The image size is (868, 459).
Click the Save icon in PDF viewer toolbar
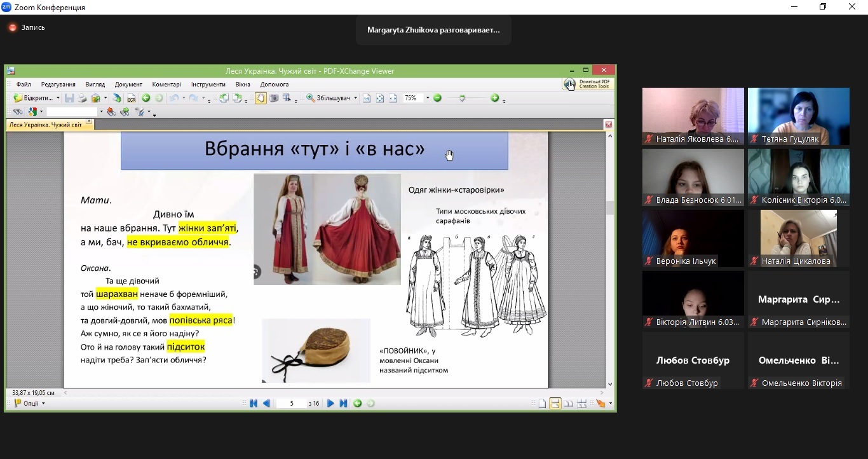[69, 98]
